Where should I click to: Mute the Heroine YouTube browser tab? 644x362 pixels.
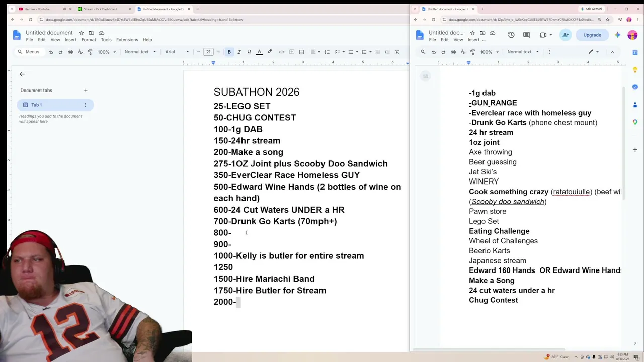[x=64, y=9]
